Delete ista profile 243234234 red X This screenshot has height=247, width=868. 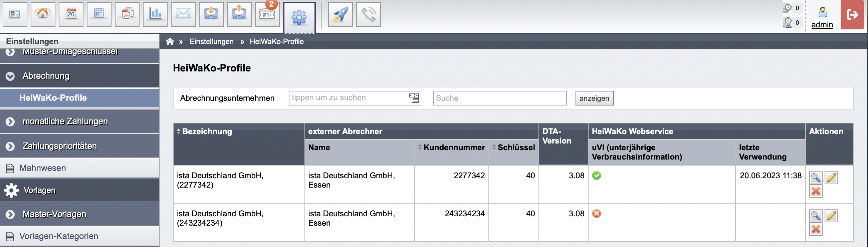[x=816, y=230]
